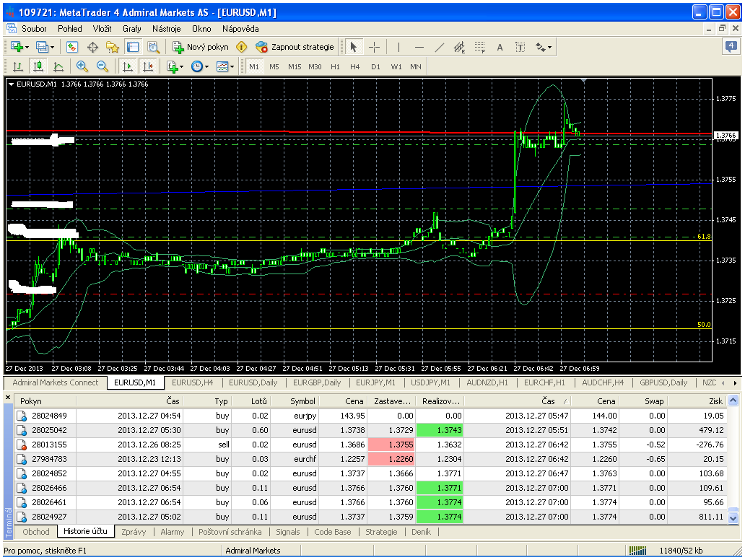The width and height of the screenshot is (745, 560).
Task: Open the Data Window crosshair-target icon
Action: [x=92, y=47]
